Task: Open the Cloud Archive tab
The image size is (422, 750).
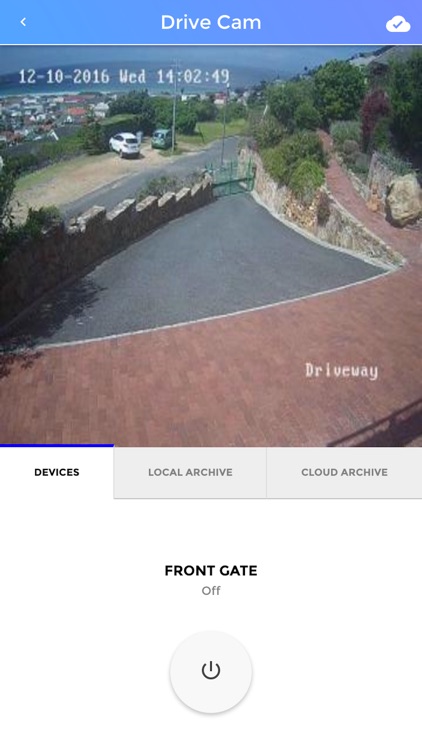Action: [344, 472]
